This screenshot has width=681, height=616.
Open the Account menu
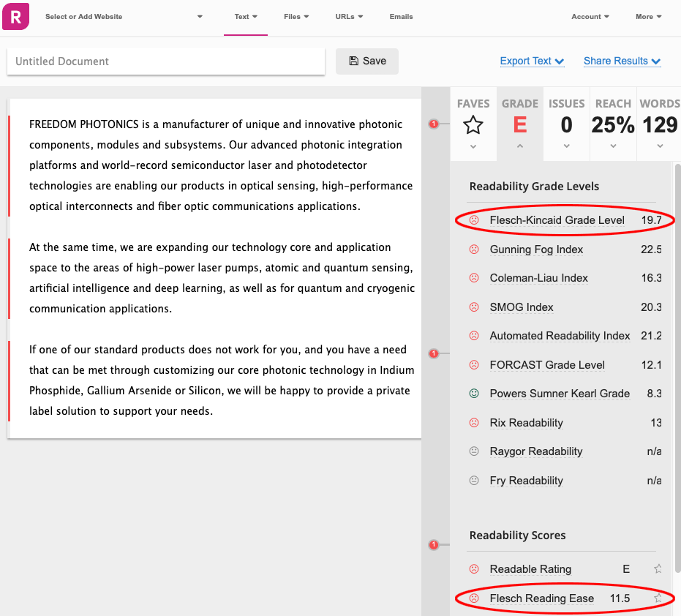tap(590, 17)
